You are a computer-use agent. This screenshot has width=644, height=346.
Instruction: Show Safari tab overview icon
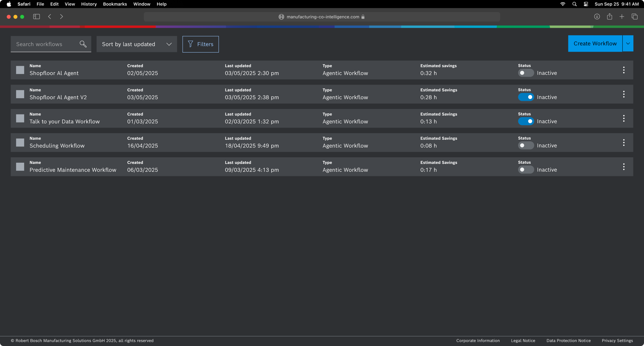pos(634,17)
